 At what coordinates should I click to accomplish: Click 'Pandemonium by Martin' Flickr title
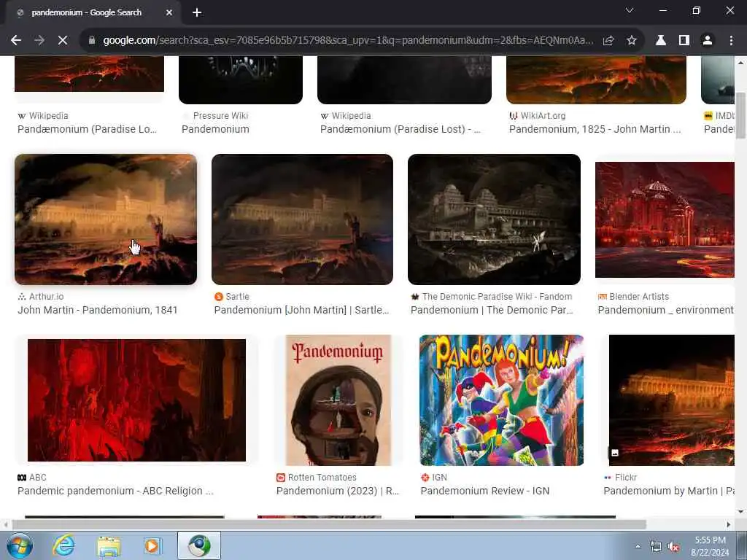(668, 491)
